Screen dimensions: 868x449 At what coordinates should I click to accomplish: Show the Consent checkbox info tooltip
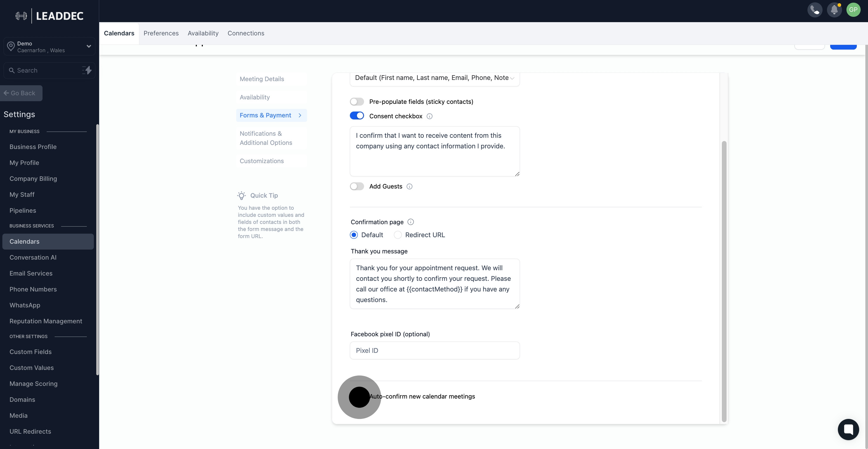coord(429,117)
